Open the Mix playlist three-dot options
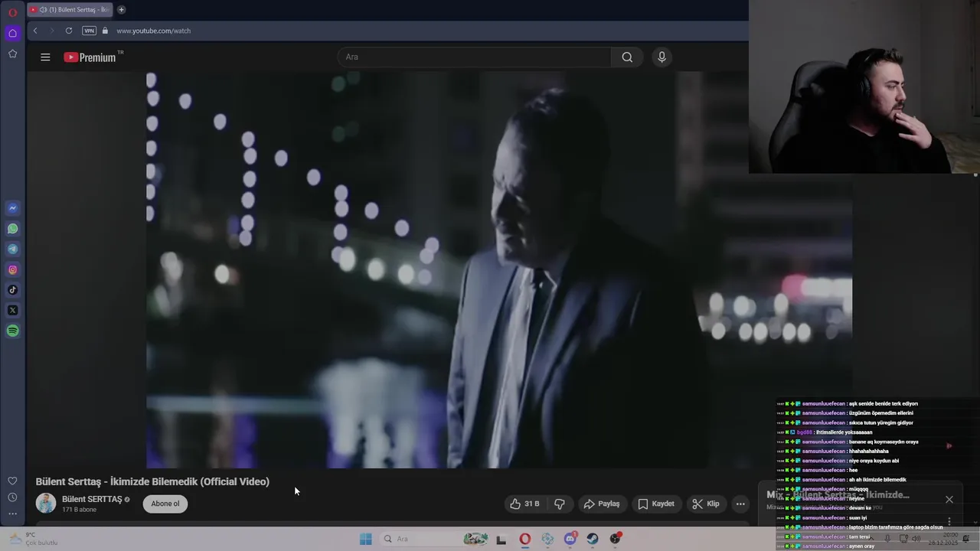Screen dimensions: 980x551 click(949, 521)
